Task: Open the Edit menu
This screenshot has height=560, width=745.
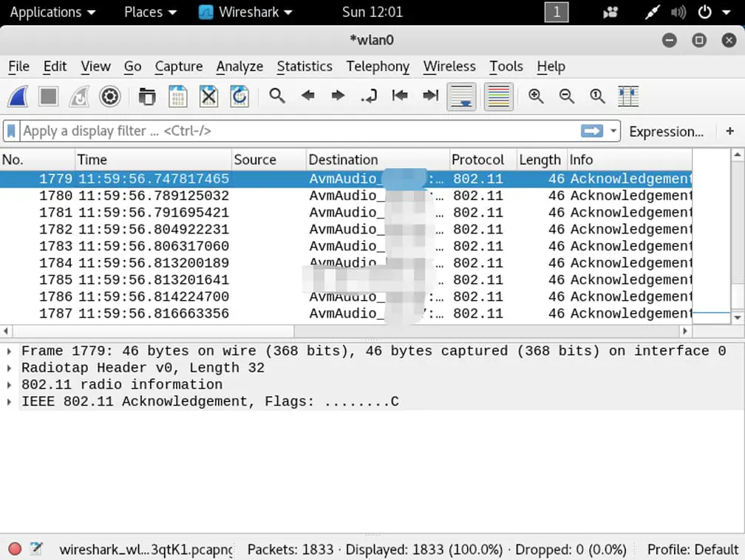Action: (55, 66)
